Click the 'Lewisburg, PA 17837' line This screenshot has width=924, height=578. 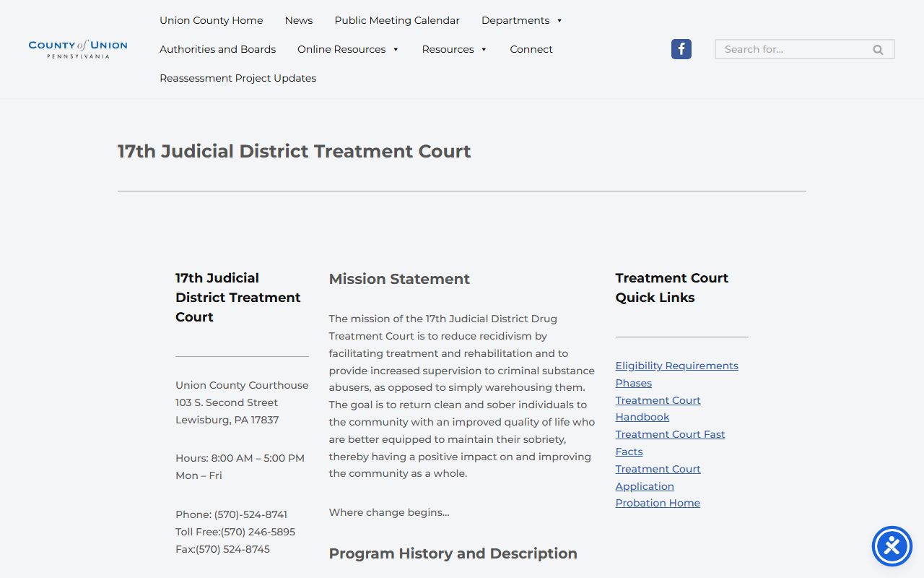227,420
